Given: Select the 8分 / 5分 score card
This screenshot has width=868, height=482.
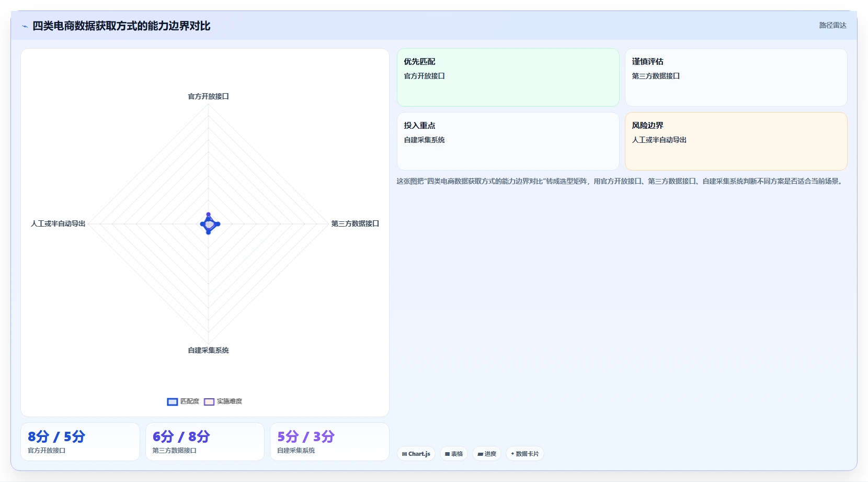Looking at the screenshot, I should click(80, 442).
